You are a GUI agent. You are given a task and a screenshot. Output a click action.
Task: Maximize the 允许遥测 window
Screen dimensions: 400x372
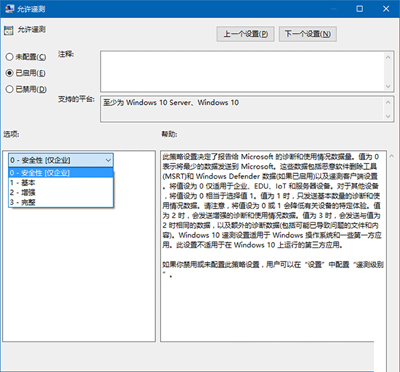[x=360, y=9]
